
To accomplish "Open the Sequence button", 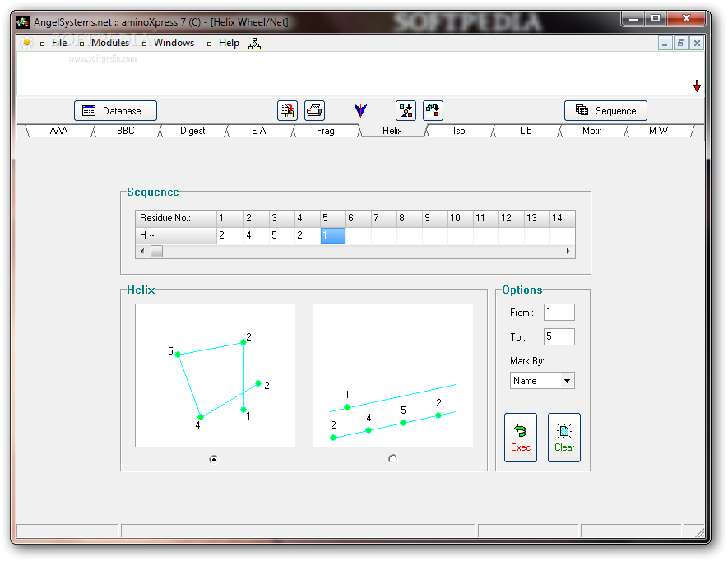I will [x=605, y=110].
